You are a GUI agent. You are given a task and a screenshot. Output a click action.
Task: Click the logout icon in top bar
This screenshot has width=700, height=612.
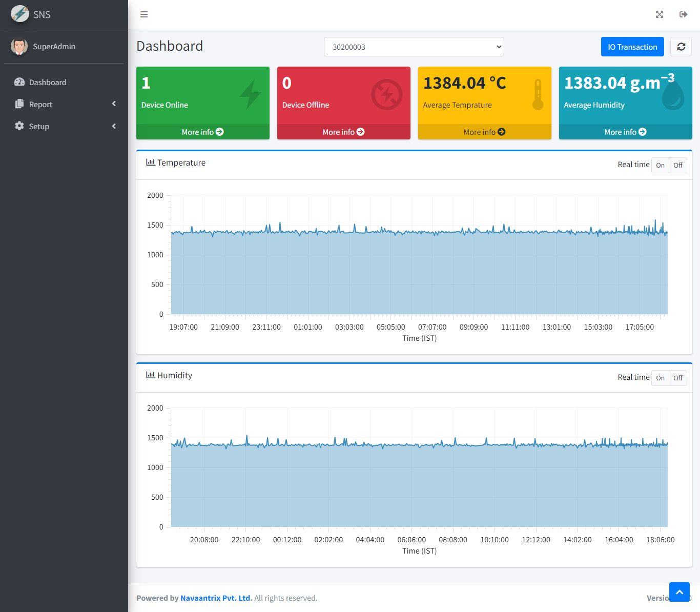tap(683, 14)
